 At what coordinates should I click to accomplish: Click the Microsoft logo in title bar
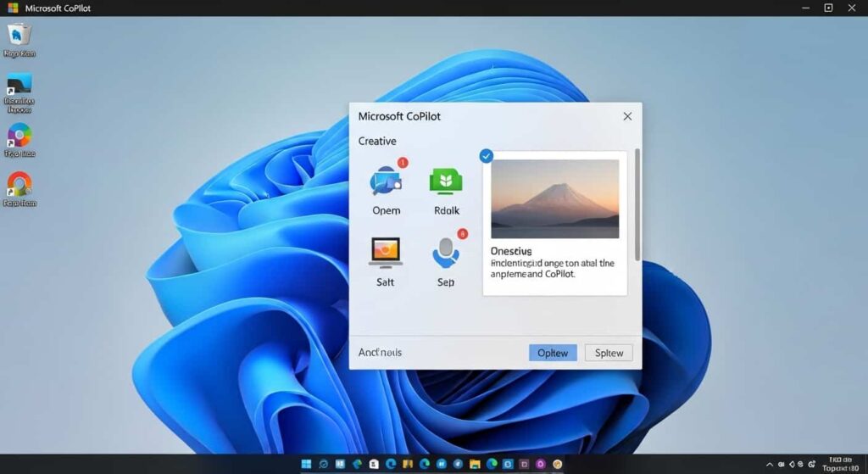pos(14,8)
